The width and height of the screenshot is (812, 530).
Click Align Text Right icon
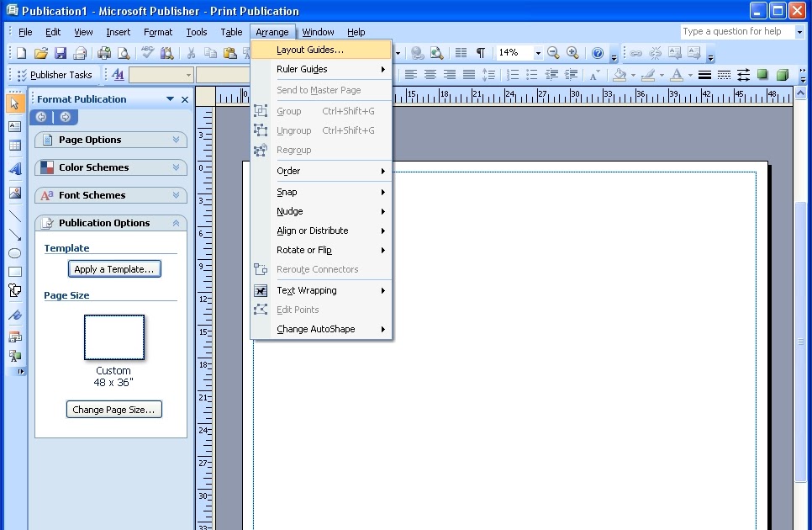(x=450, y=75)
